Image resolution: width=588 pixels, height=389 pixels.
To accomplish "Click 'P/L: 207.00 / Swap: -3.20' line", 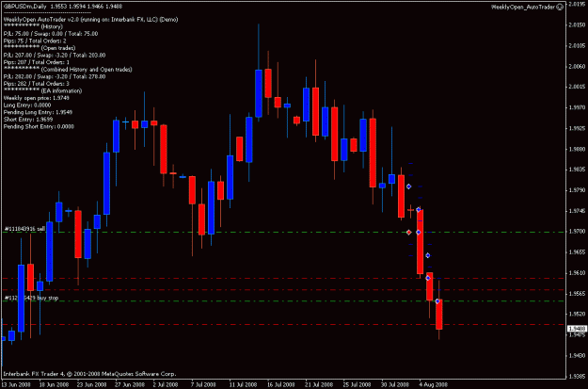I will pyautogui.click(x=55, y=56).
